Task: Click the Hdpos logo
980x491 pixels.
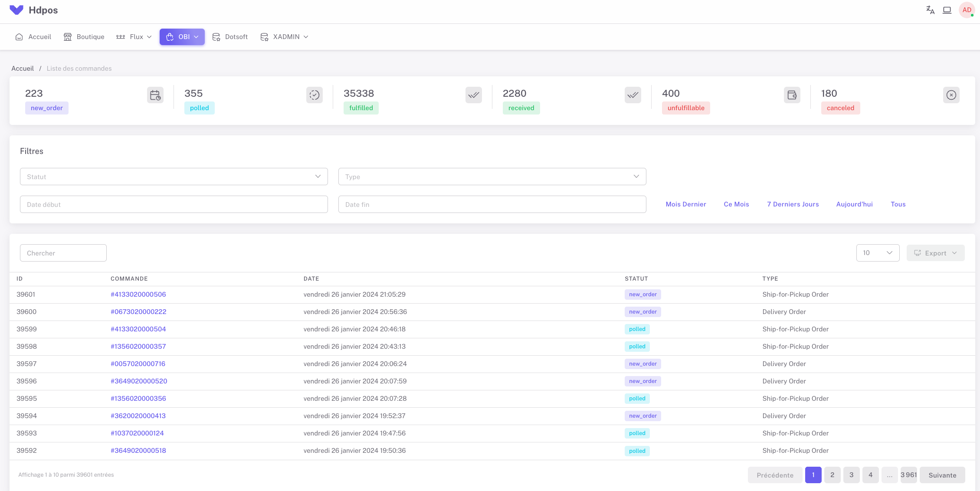Action: [x=34, y=10]
